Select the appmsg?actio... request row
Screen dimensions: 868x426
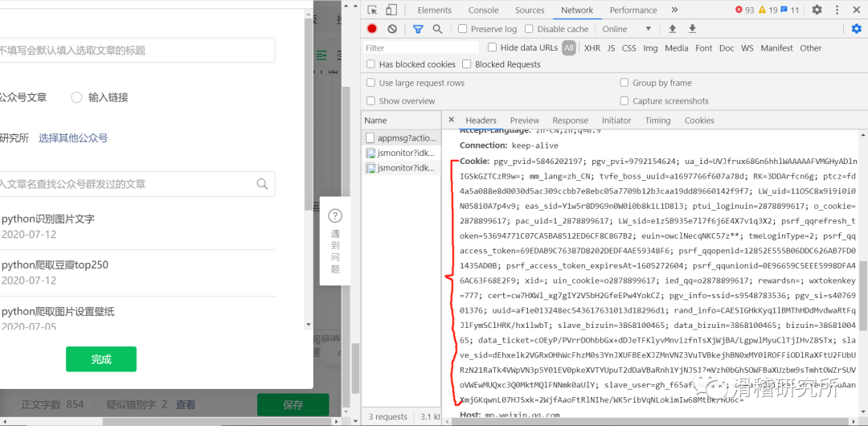[x=402, y=137]
